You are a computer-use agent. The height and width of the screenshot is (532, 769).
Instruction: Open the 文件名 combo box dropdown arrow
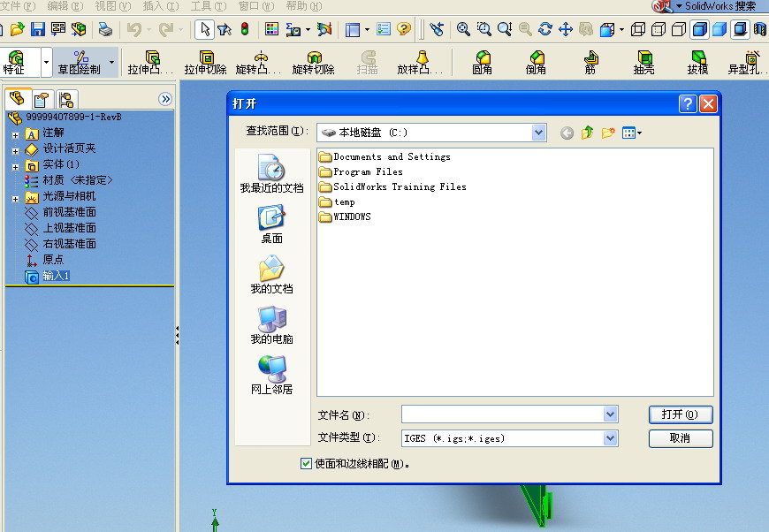[610, 414]
